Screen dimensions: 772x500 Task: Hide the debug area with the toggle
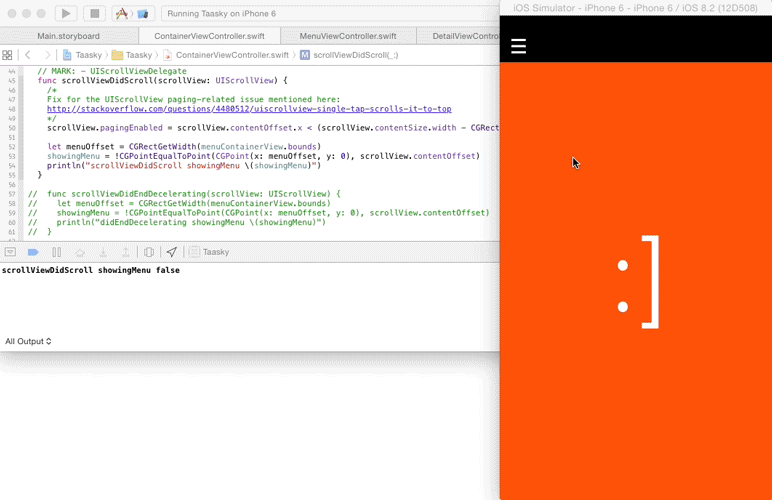(10, 252)
